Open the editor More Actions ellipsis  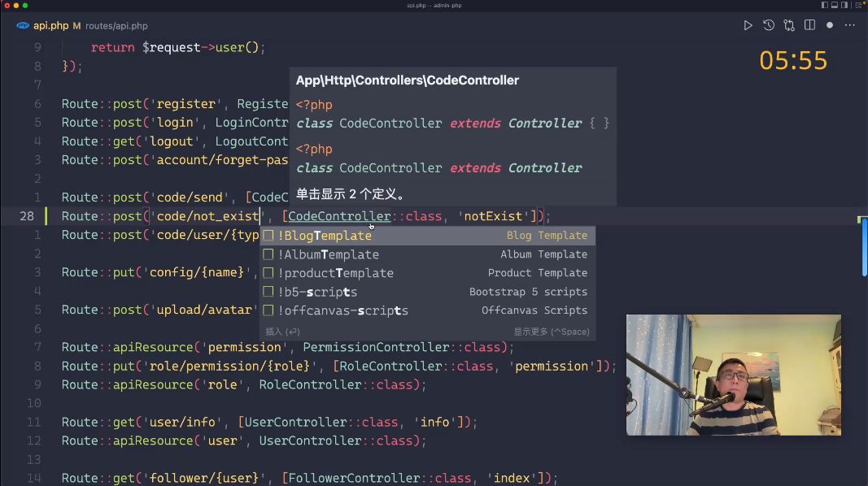[x=850, y=25]
